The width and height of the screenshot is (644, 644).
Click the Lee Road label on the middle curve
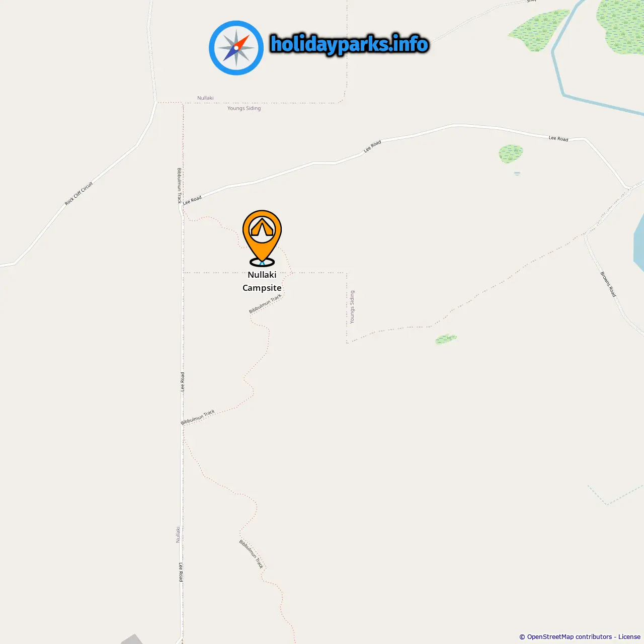[x=372, y=146]
